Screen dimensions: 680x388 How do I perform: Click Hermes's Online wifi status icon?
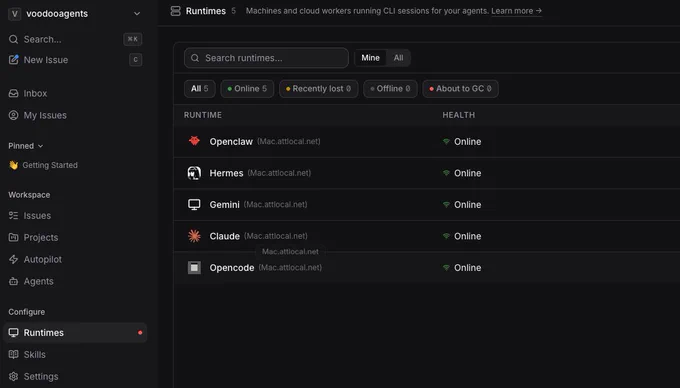[x=446, y=173]
